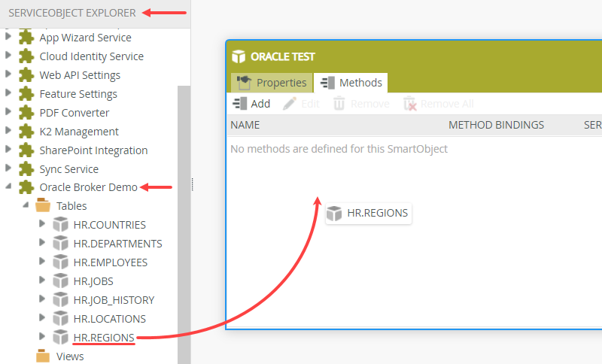Viewport: 602px width, 364px height.
Task: Switch to the Methods tab
Action: (351, 83)
